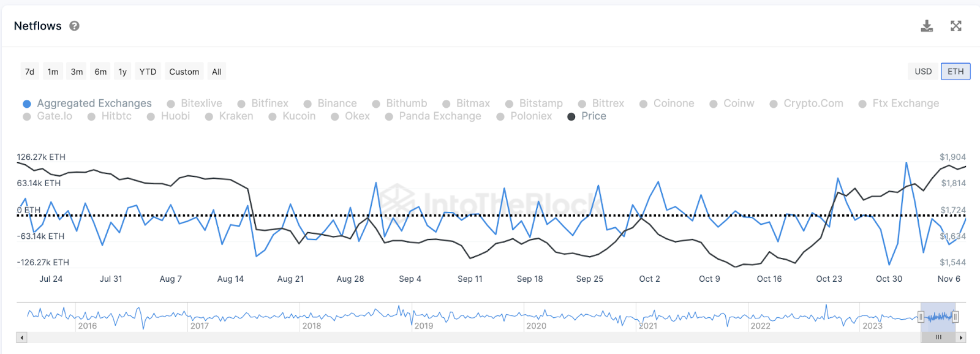The height and width of the screenshot is (354, 980).
Task: Hide the Price line series
Action: click(593, 116)
